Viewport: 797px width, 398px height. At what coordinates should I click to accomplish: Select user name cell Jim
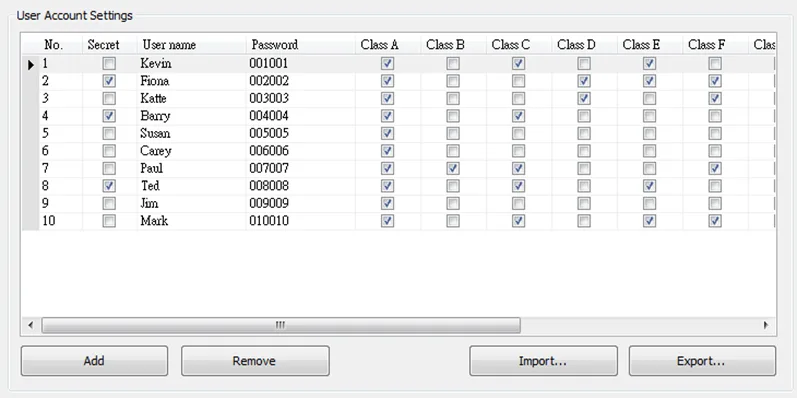[x=192, y=203]
